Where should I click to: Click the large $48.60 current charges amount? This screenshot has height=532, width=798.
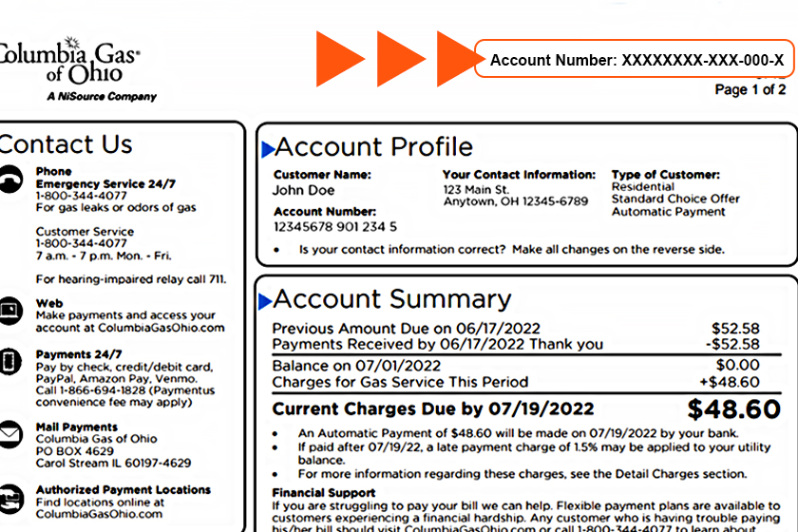(x=733, y=410)
